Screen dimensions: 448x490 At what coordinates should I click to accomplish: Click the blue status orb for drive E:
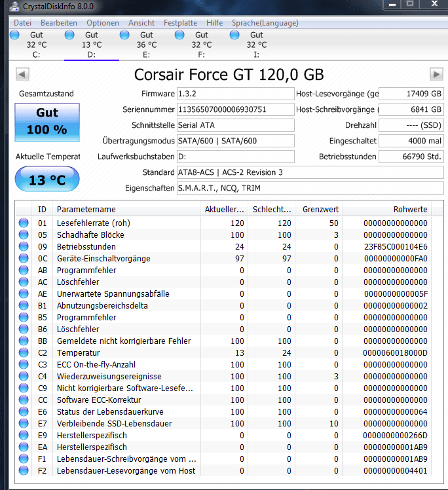[x=124, y=35]
